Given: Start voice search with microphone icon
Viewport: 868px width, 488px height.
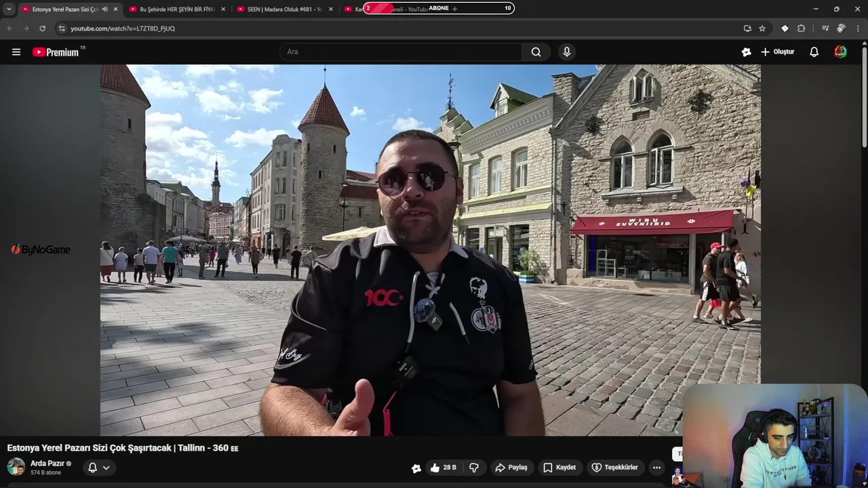Looking at the screenshot, I should [x=566, y=52].
